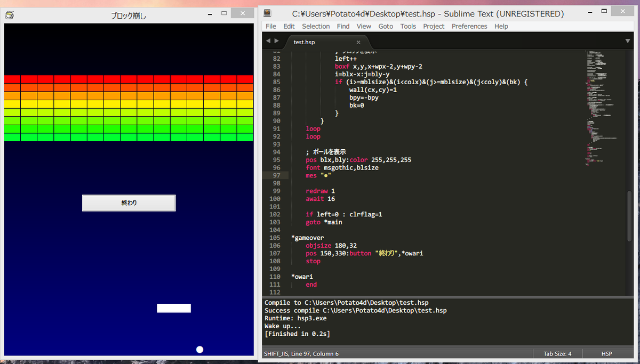Click 'wall(cx,cy)=1' code line
The width and height of the screenshot is (640, 364).
(x=373, y=90)
